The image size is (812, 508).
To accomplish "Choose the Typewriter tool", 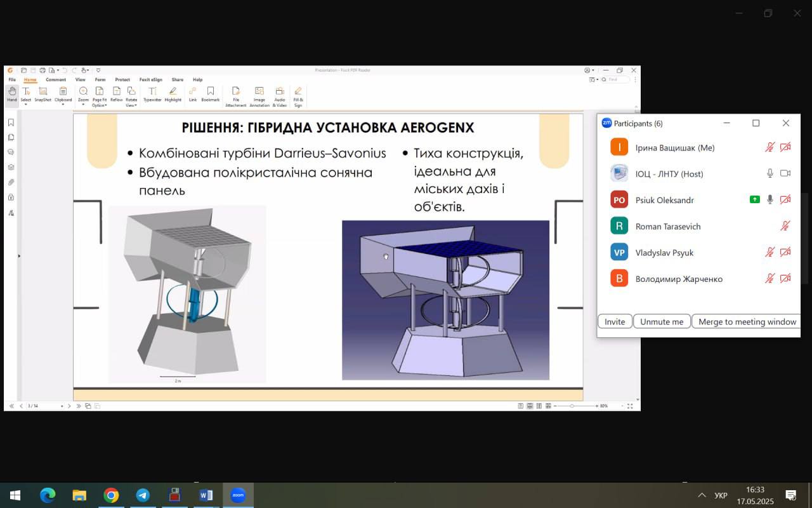I will pyautogui.click(x=152, y=95).
